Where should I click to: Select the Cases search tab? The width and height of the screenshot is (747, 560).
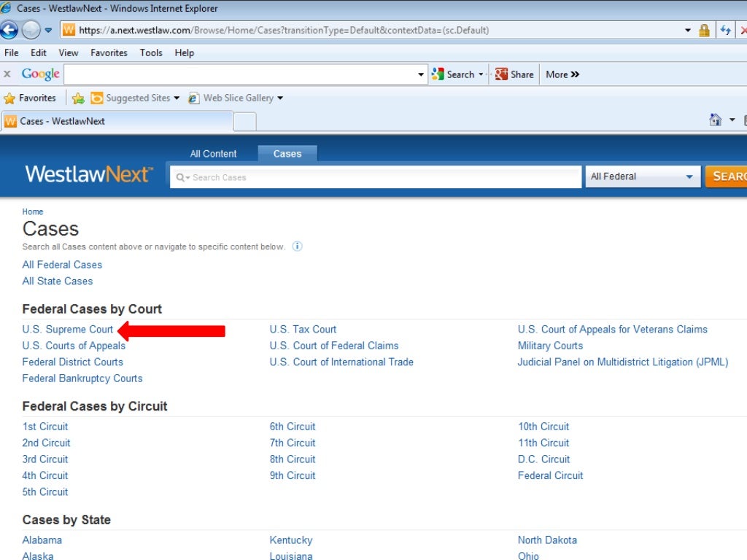(287, 154)
